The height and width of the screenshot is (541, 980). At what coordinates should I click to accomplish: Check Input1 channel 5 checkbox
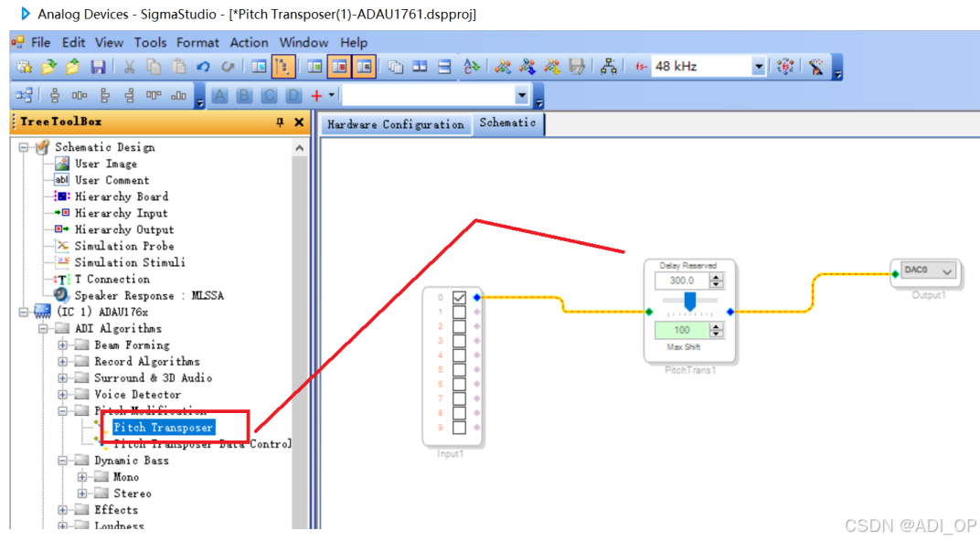point(459,370)
